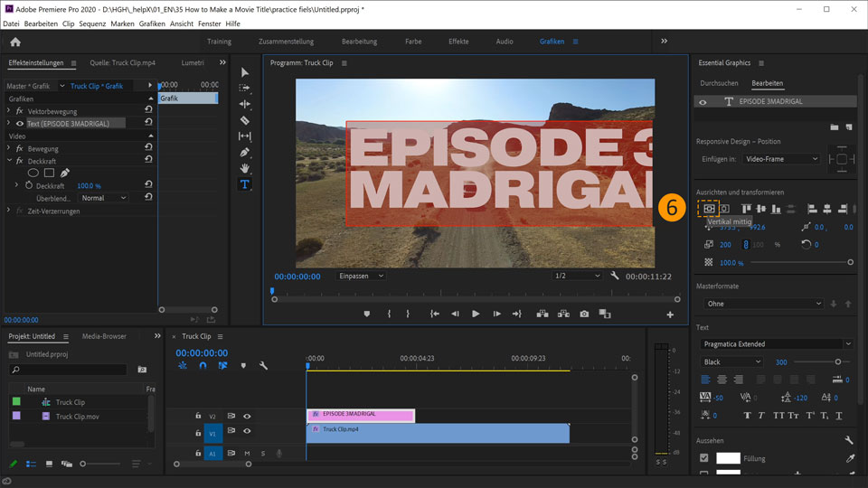Open the Pragmatica Extended font dropdown

click(x=776, y=344)
